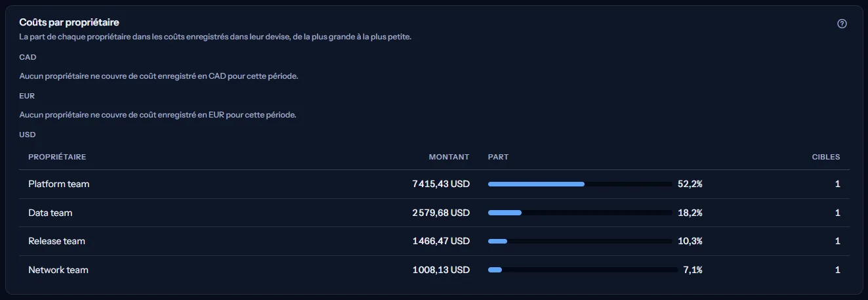Click the Network team 7,1% share bar

pos(583,270)
